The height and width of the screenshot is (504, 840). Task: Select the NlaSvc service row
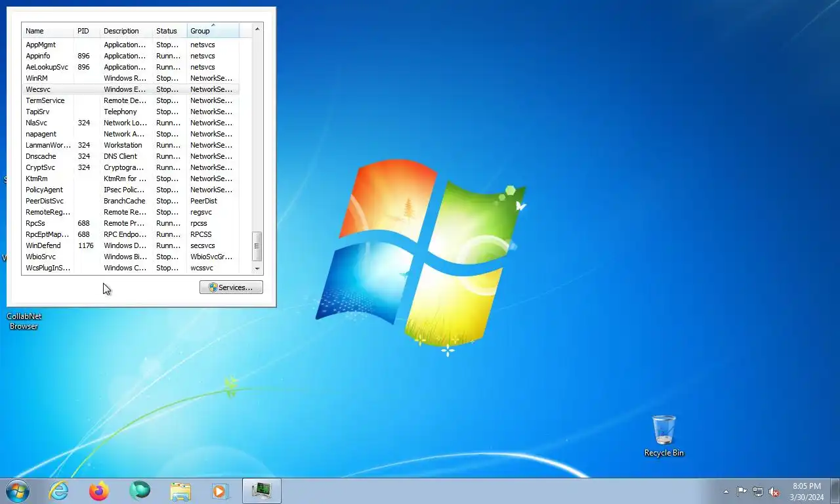[x=131, y=123]
